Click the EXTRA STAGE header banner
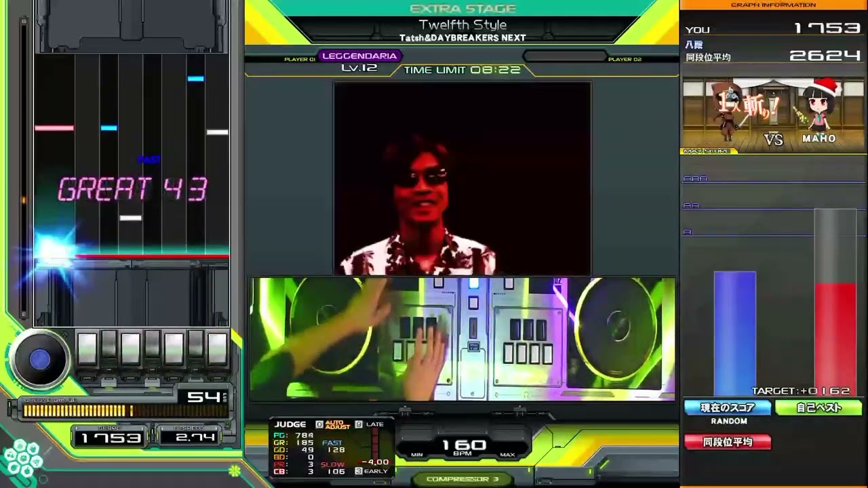Screen dimensions: 868x488 coord(463,9)
